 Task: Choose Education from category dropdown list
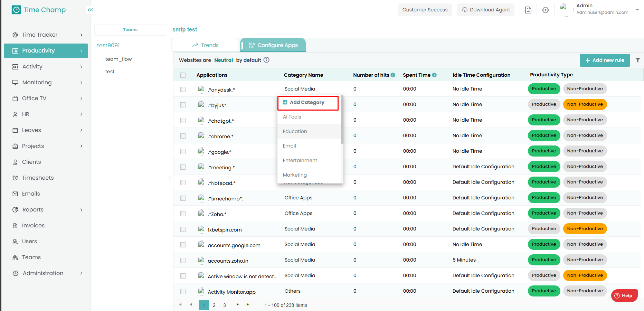(295, 131)
